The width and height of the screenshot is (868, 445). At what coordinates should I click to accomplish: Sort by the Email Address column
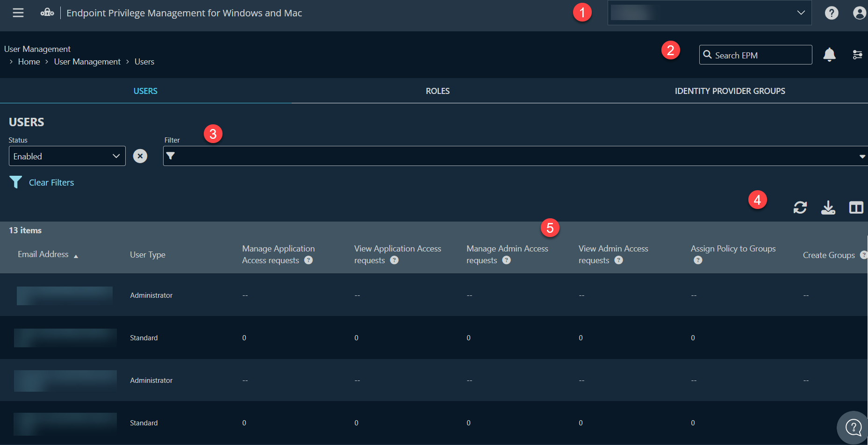click(43, 254)
